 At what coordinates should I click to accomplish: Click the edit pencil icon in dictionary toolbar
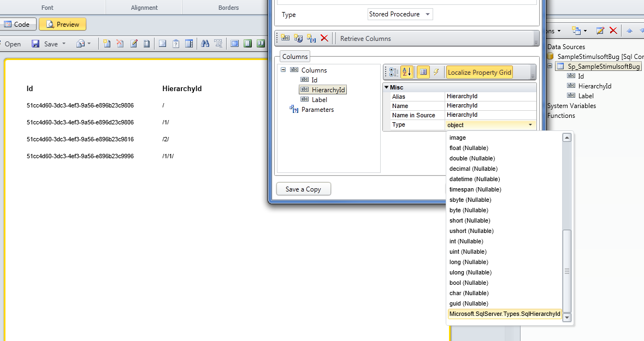pos(600,31)
